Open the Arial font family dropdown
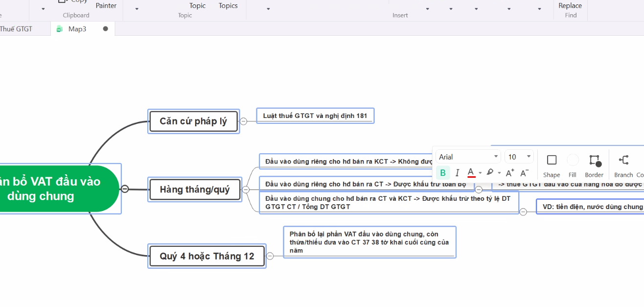This screenshot has height=307, width=644. tap(468, 157)
